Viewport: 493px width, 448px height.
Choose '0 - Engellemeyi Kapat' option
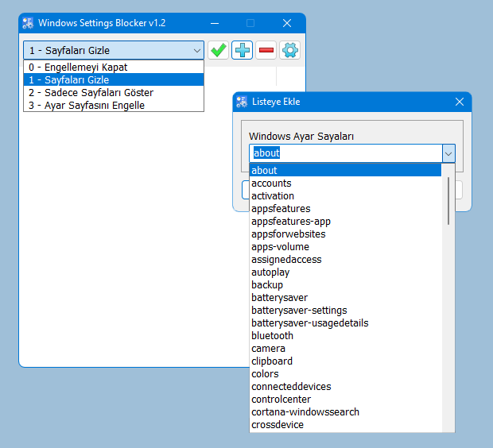(x=114, y=67)
